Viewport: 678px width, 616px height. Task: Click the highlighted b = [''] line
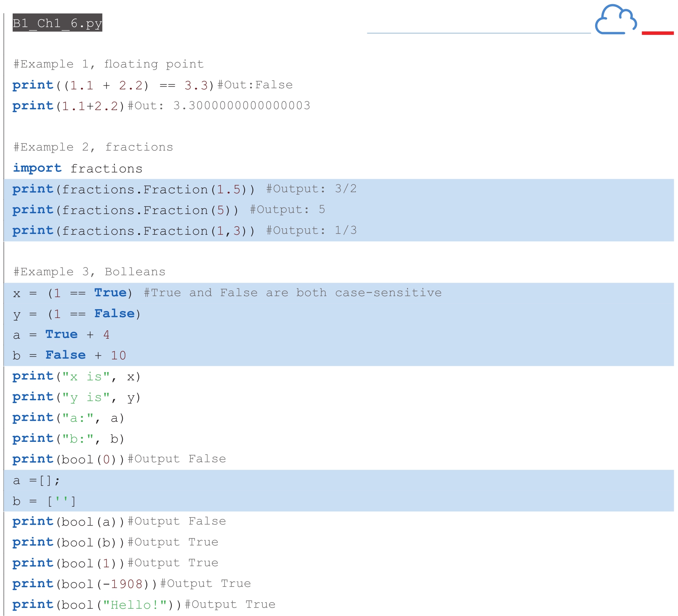point(44,501)
